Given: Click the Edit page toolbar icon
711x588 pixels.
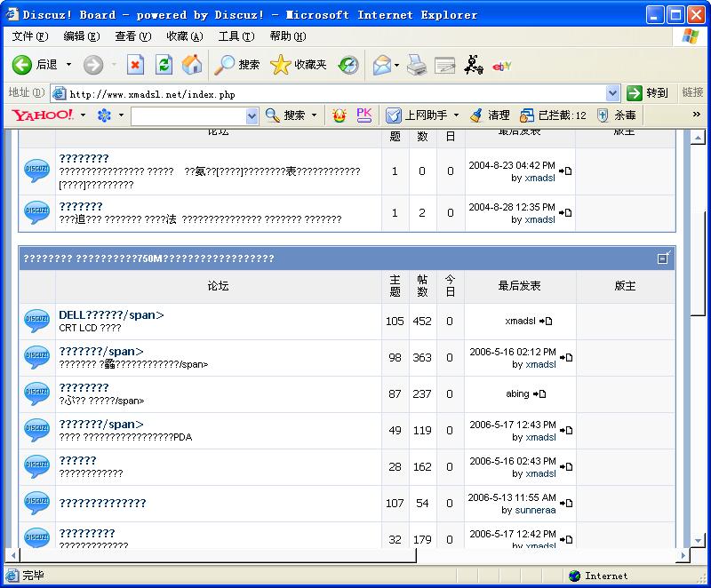Looking at the screenshot, I should 445,65.
